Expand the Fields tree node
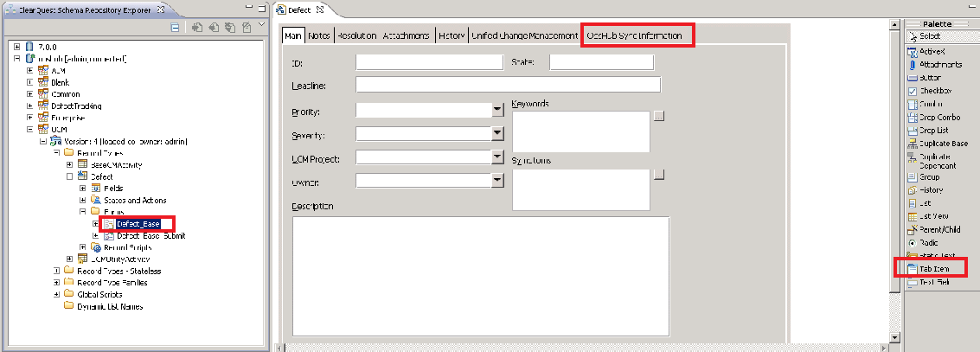 [x=83, y=188]
